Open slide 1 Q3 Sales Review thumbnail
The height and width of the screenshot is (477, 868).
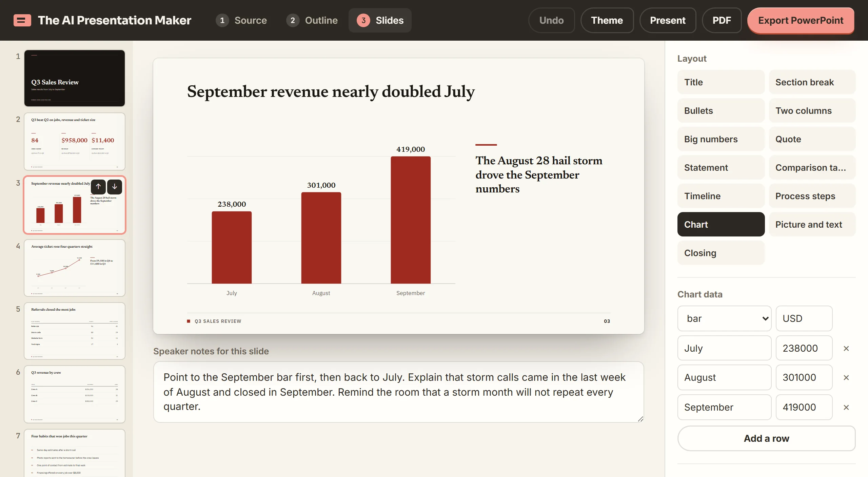[75, 78]
